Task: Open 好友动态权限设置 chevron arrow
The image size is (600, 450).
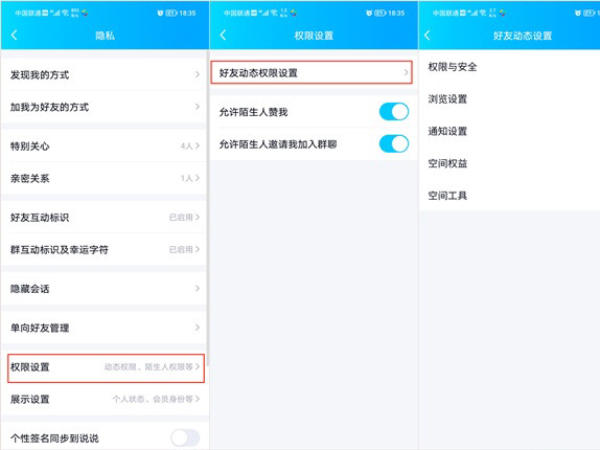Action: 406,73
